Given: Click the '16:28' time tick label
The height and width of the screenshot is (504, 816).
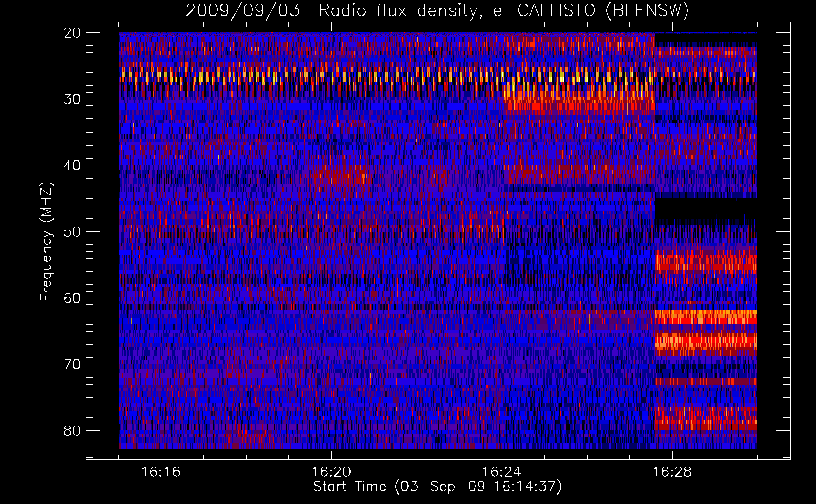Looking at the screenshot, I should pos(672,472).
